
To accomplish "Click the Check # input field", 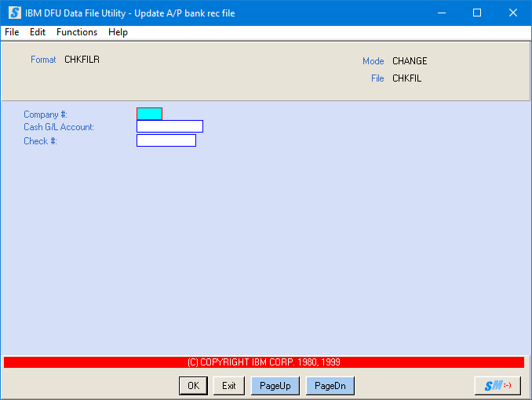I will pos(166,140).
